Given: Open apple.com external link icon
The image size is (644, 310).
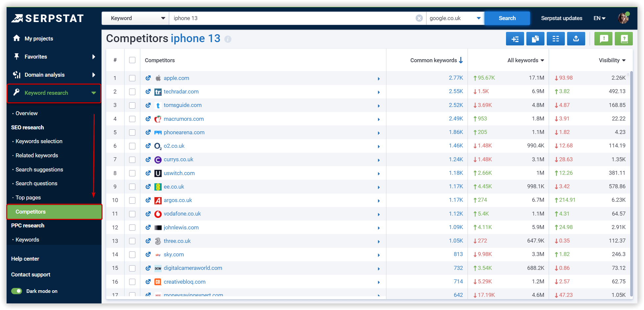Looking at the screenshot, I should [148, 78].
